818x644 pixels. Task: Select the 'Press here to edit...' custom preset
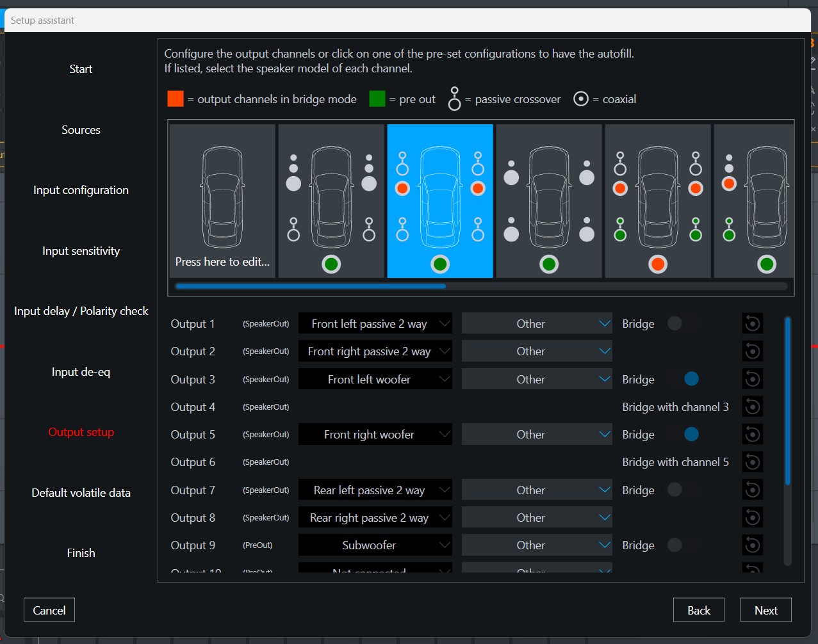(222, 201)
